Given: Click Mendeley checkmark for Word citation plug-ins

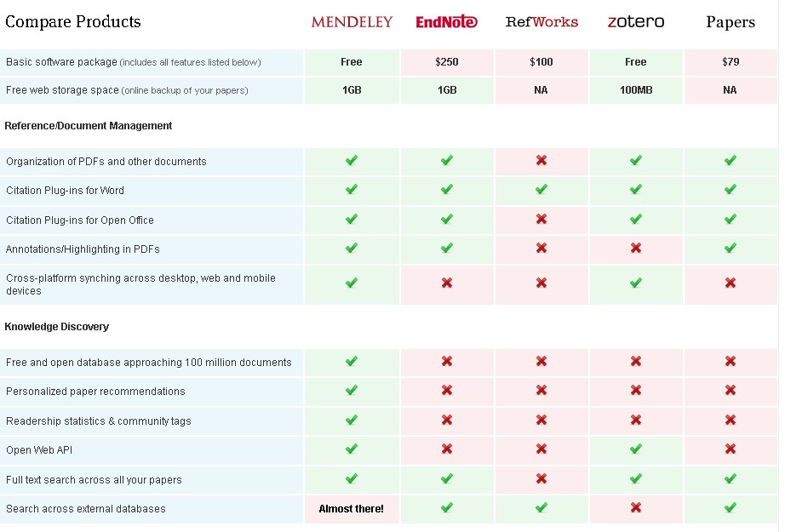Looking at the screenshot, I should coord(352,190).
